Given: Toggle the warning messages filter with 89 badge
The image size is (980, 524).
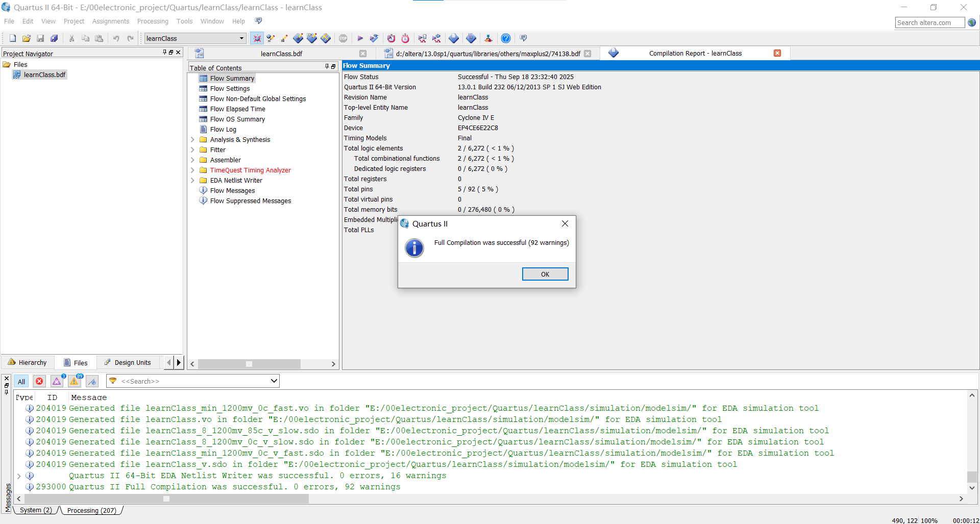Looking at the screenshot, I should (x=75, y=381).
